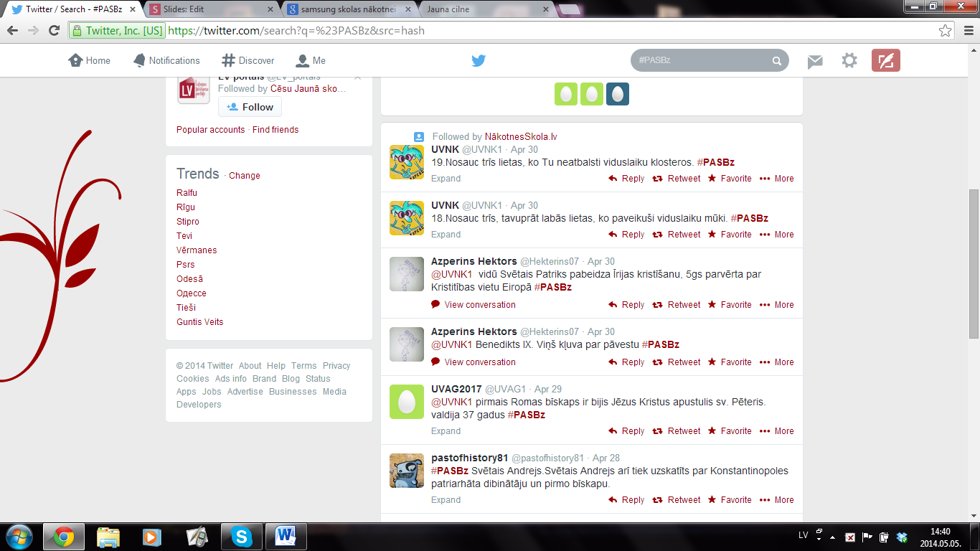The height and width of the screenshot is (551, 980).
Task: Favorite UVNK tweet 18
Action: tap(730, 235)
